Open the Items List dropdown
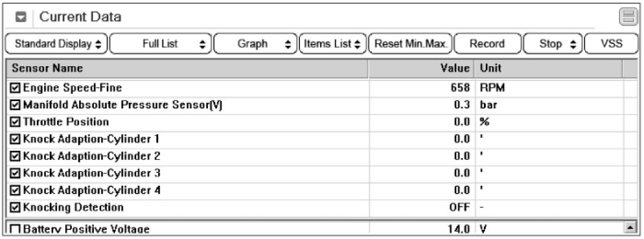The image size is (644, 239). 332,44
